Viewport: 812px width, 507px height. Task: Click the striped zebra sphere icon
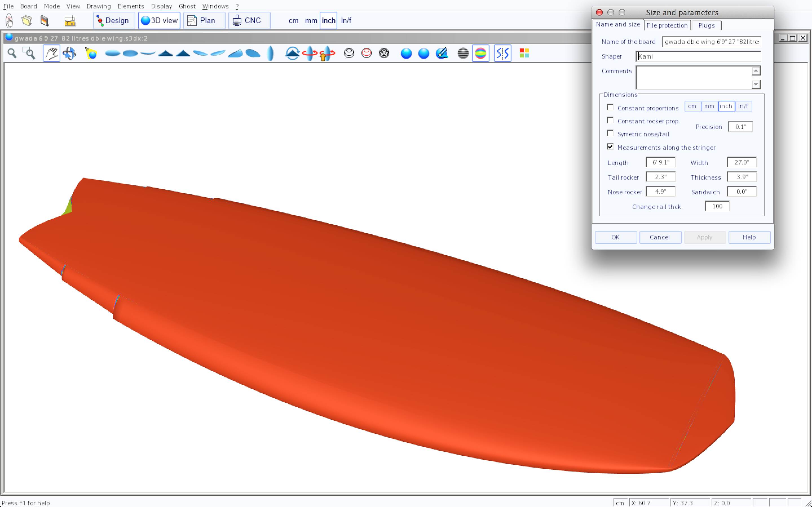coord(463,53)
